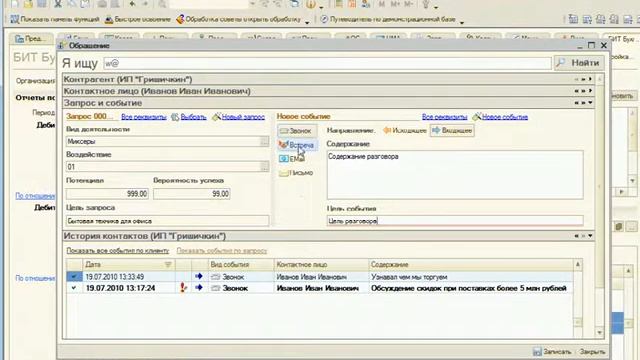Screen dimensions: 640x360
Task: Click the 'Цель события' field 'Цель разговора'
Action: 455,221
